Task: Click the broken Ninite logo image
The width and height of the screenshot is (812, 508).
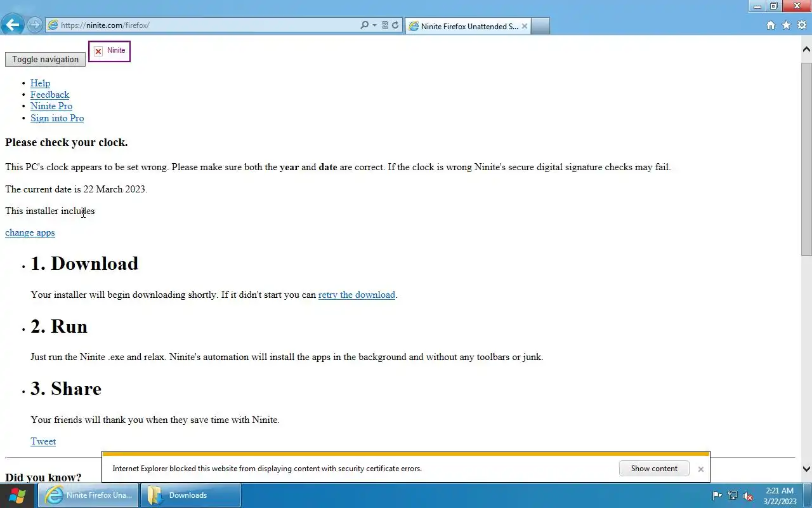Action: (109, 51)
